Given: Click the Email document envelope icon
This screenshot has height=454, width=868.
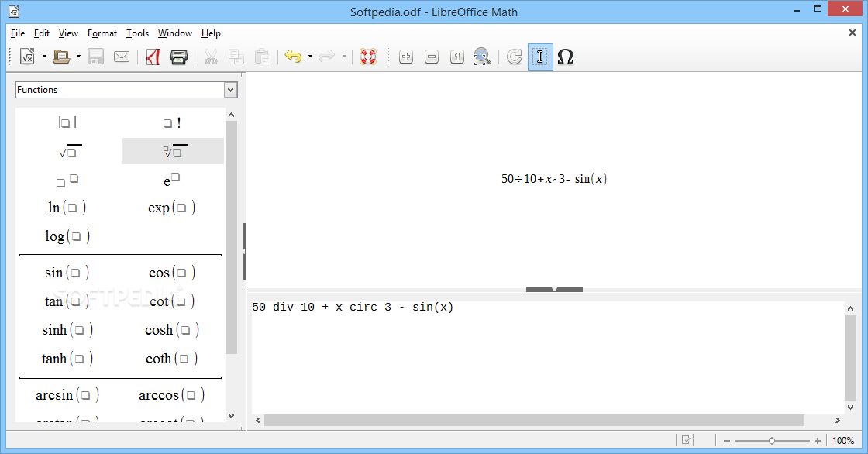Looking at the screenshot, I should pyautogui.click(x=121, y=57).
